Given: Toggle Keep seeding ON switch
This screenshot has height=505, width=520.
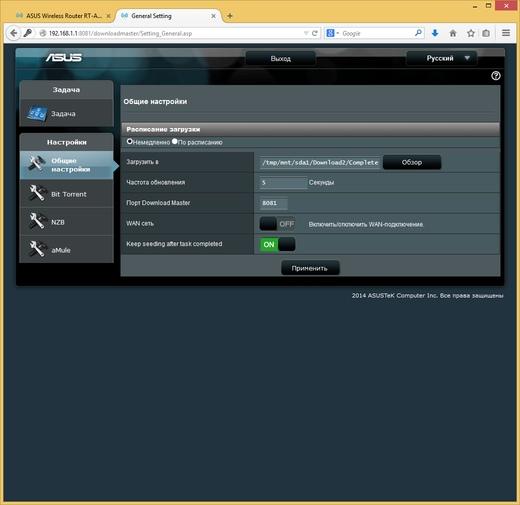Looking at the screenshot, I should pyautogui.click(x=277, y=244).
